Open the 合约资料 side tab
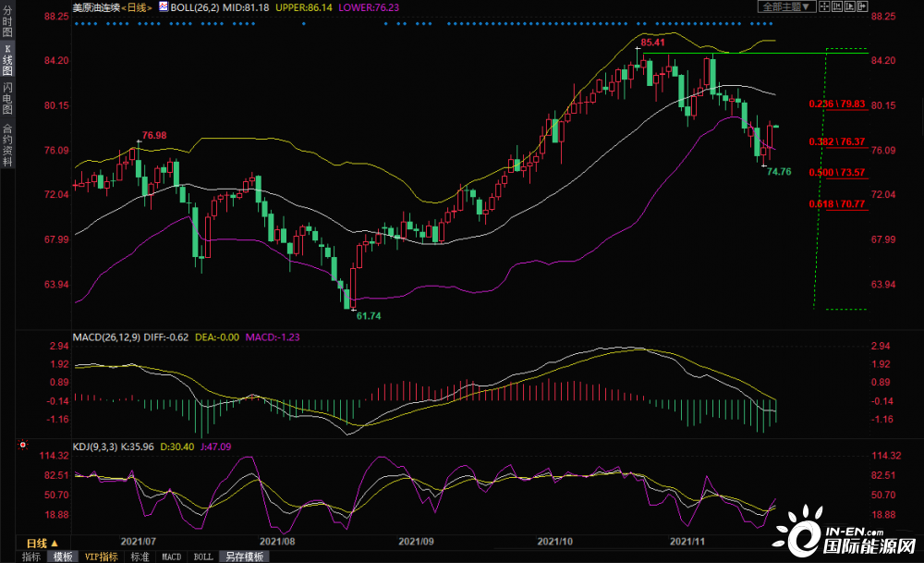924x563 pixels. [7, 145]
